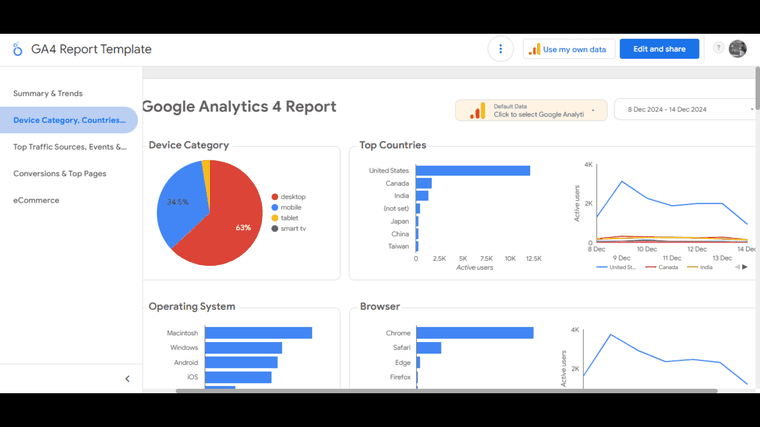
Task: Toggle the desktop legend entry
Action: point(288,197)
